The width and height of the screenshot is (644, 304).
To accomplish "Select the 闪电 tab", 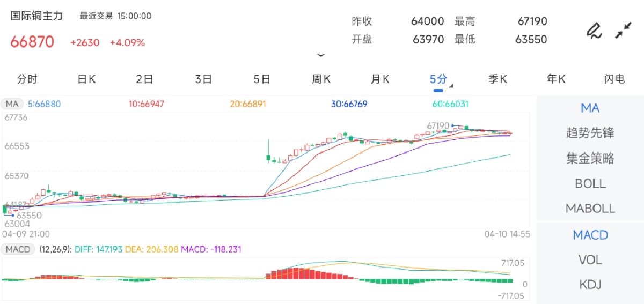I will pos(614,79).
